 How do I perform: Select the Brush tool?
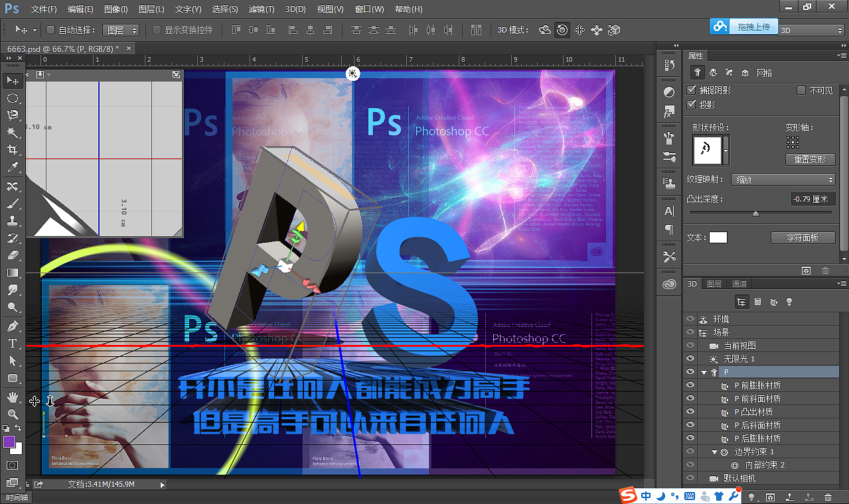[12, 203]
